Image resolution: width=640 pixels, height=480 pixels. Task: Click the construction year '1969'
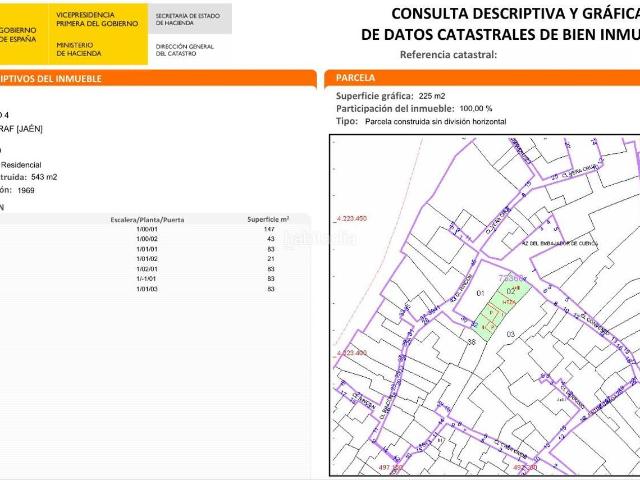(26, 191)
